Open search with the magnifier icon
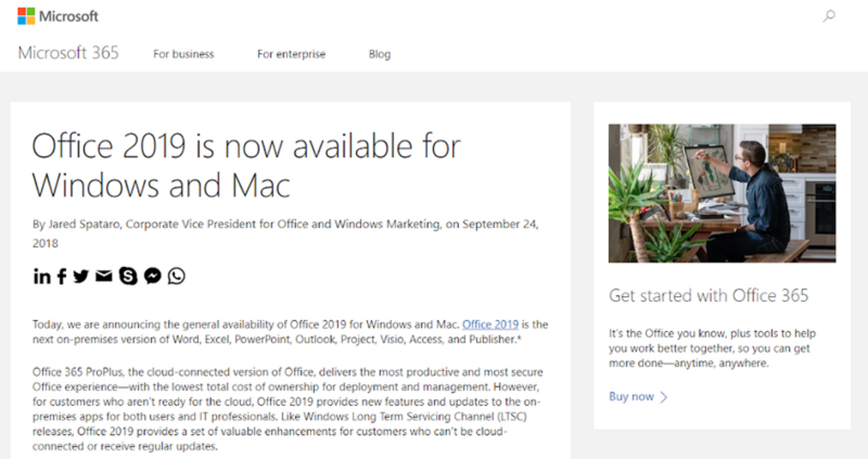Viewport: 868px width, 459px height. [829, 16]
